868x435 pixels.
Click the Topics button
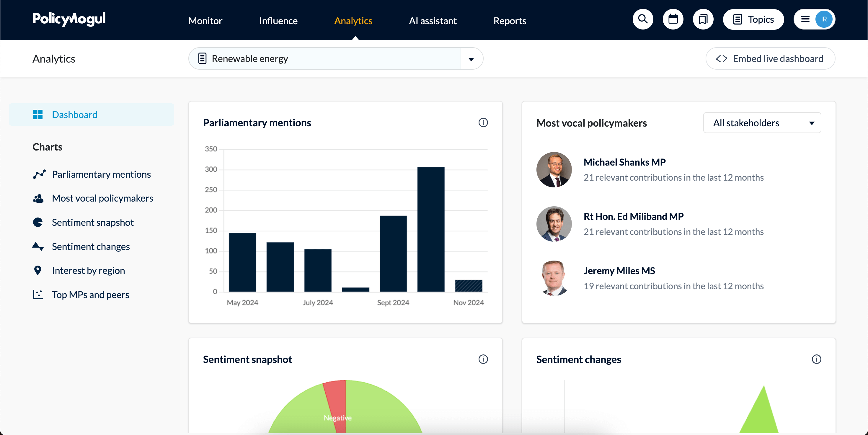pyautogui.click(x=753, y=19)
